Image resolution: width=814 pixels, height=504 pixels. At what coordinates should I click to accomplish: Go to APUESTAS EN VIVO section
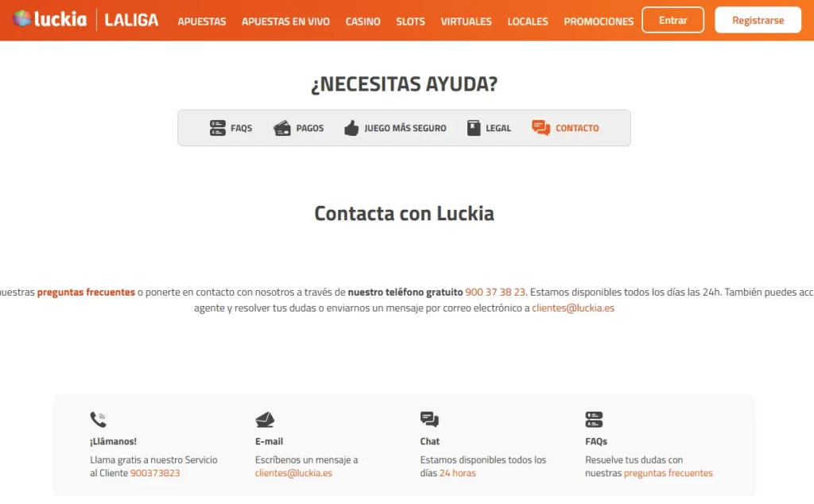tap(285, 21)
